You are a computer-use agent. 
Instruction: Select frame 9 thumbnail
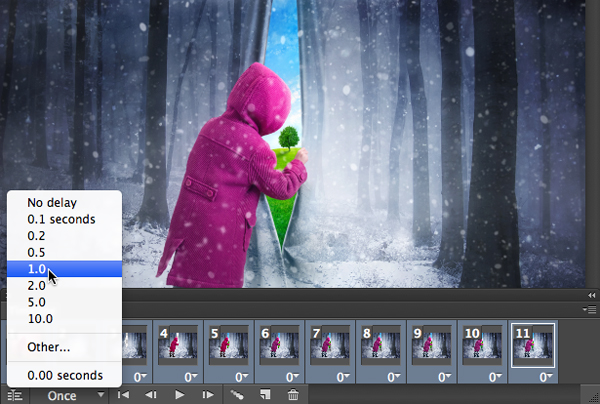pos(432,345)
